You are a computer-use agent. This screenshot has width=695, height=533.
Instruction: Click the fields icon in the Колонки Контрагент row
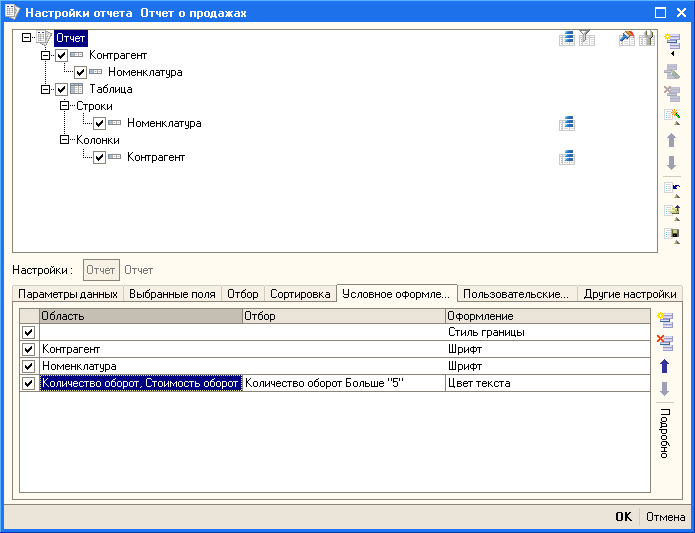567,157
